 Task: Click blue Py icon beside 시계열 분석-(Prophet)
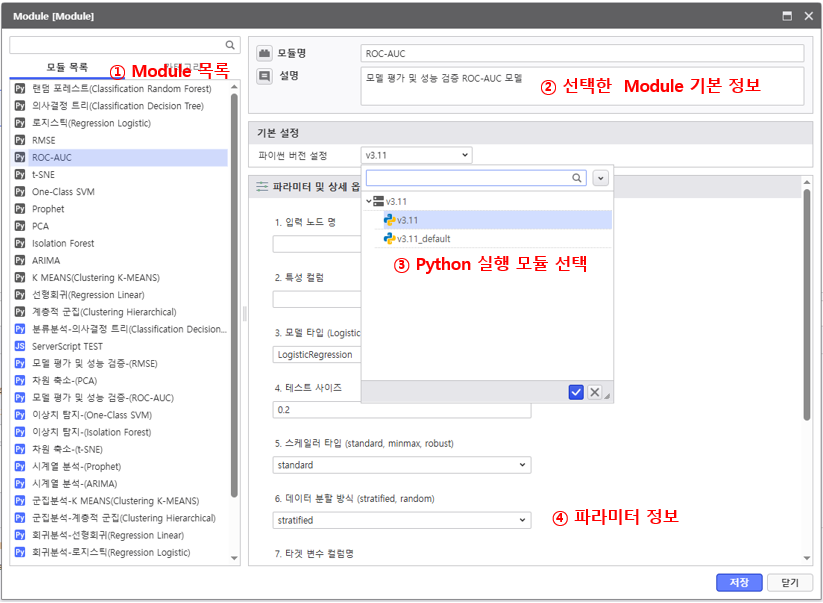pyautogui.click(x=20, y=467)
